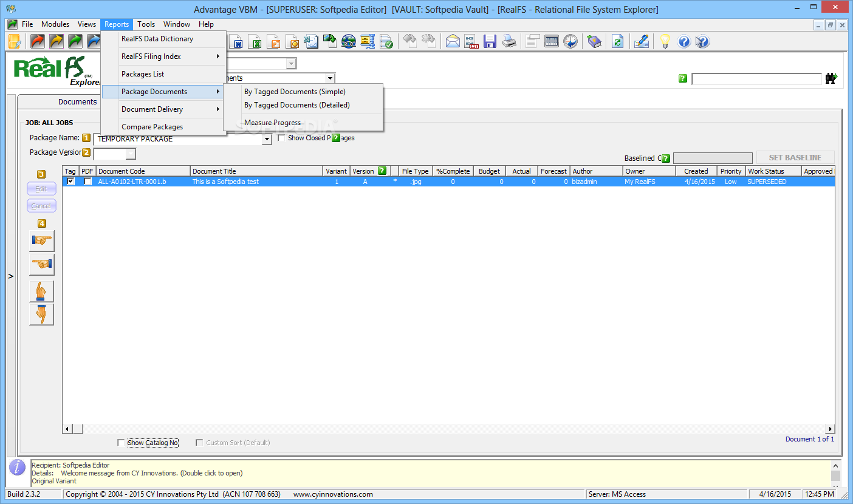853x504 pixels.
Task: Open the Package Name dropdown
Action: [267, 139]
